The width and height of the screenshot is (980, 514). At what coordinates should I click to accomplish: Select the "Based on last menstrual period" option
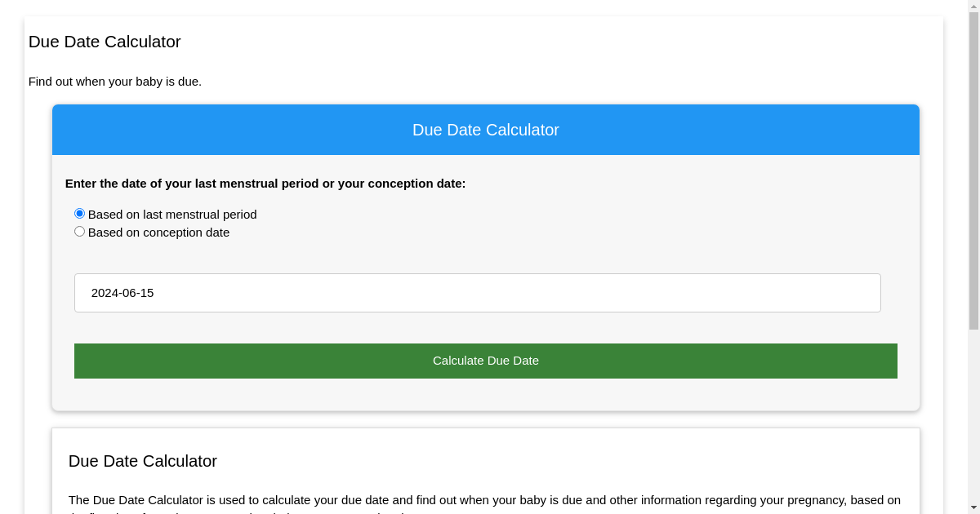pos(79,213)
